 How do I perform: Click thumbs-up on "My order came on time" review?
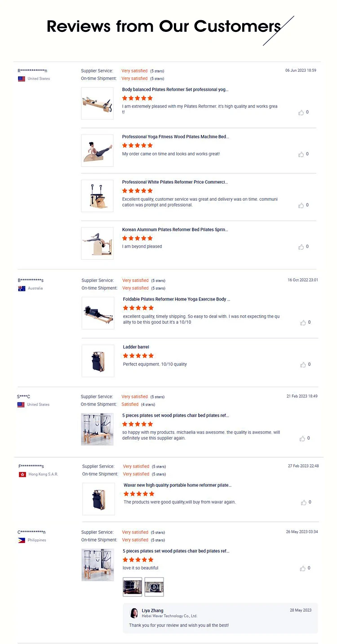(301, 154)
